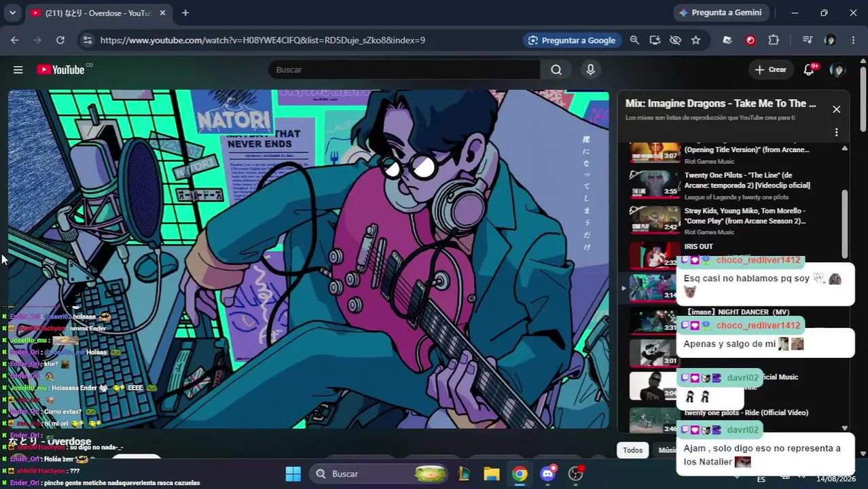868x489 pixels.
Task: Open the tab search dropdown arrow
Action: tap(12, 13)
